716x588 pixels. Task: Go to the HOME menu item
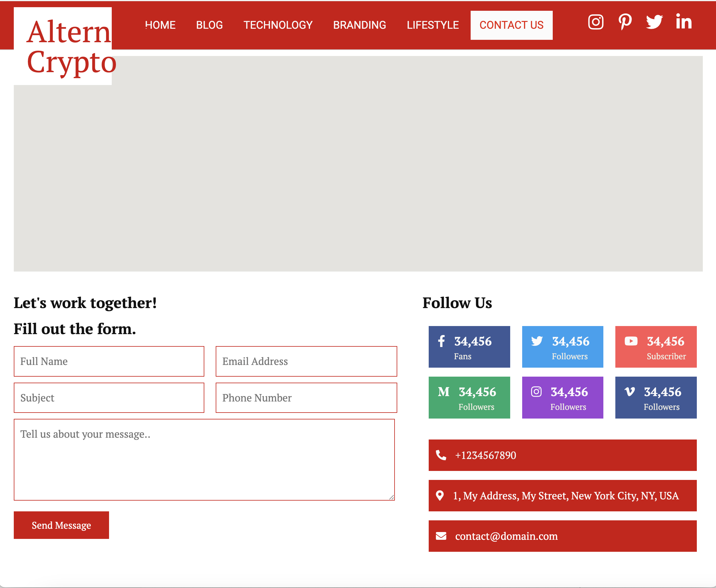[160, 25]
